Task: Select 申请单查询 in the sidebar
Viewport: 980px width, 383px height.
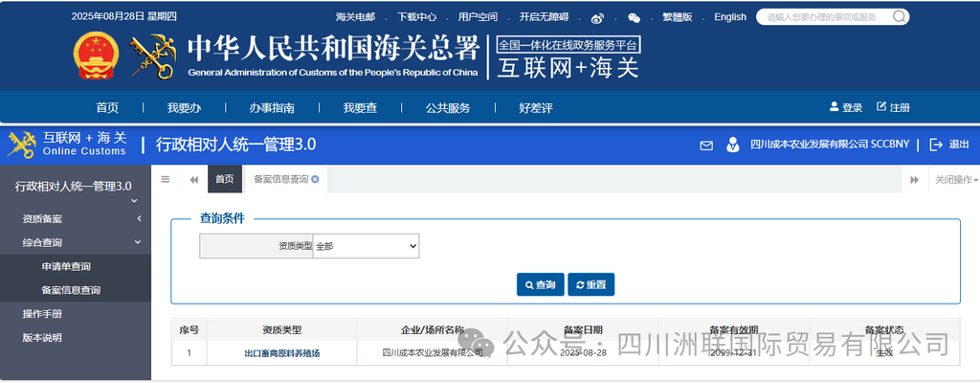Action: (66, 266)
